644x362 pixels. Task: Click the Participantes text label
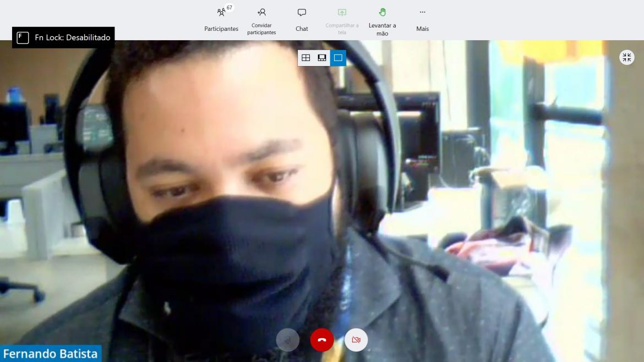pyautogui.click(x=221, y=29)
